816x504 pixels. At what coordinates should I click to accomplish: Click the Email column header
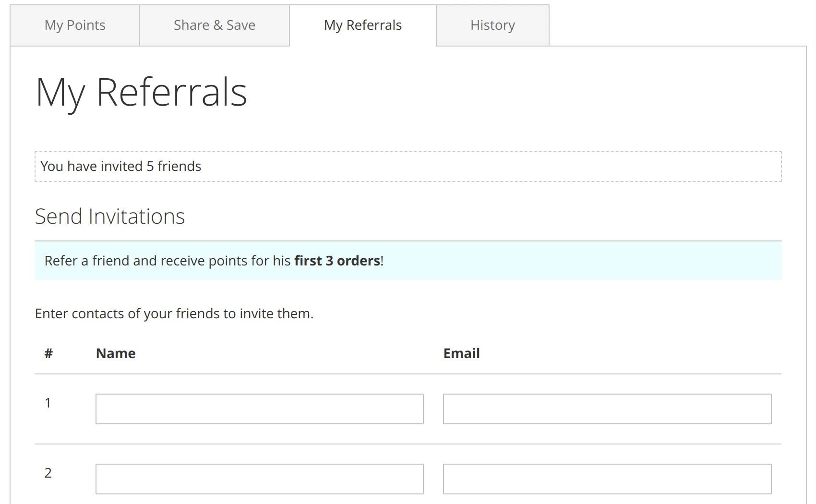pos(461,353)
